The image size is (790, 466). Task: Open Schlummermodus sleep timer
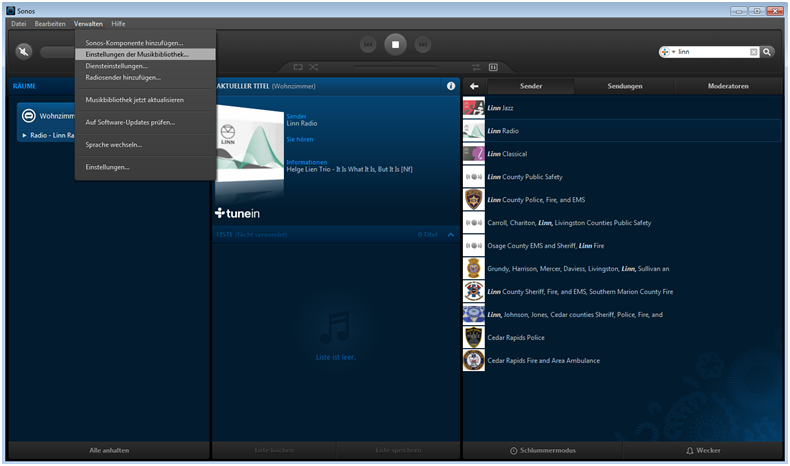pos(543,450)
